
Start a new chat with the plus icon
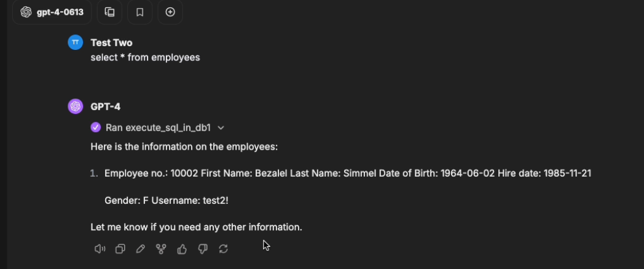(x=170, y=12)
